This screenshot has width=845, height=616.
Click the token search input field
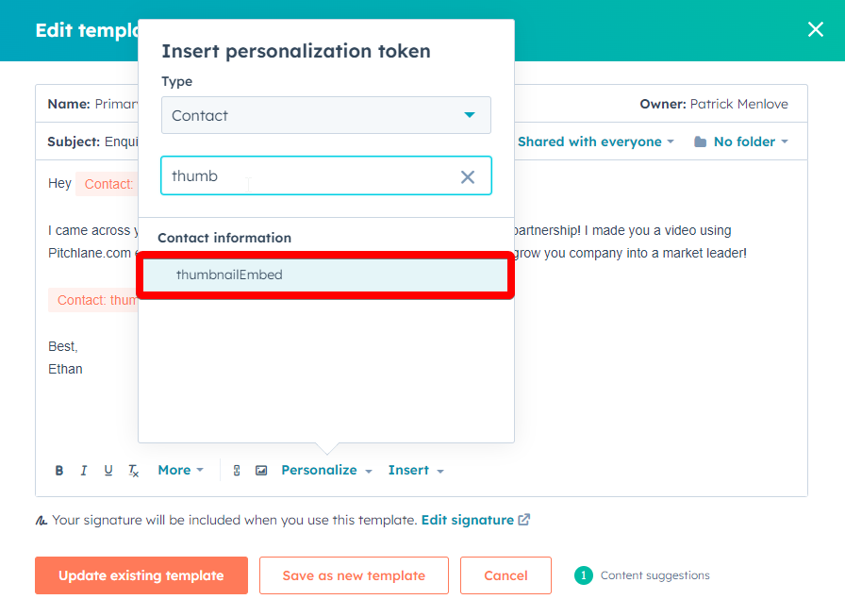tap(310, 175)
